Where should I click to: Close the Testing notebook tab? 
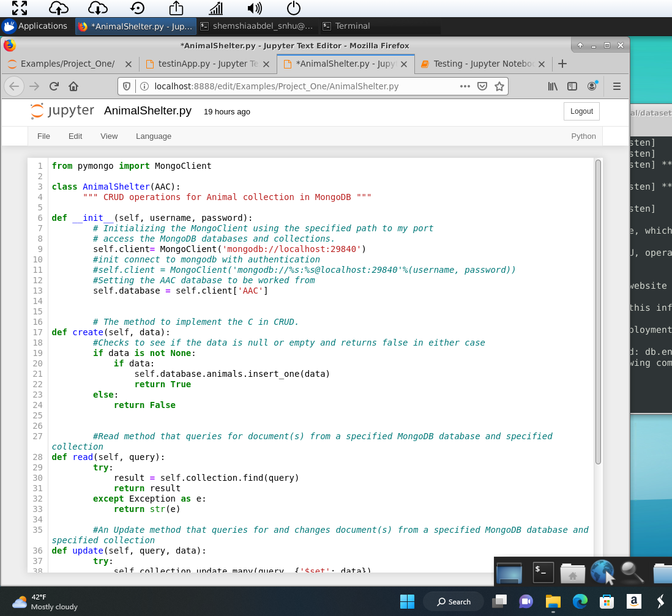coord(542,64)
